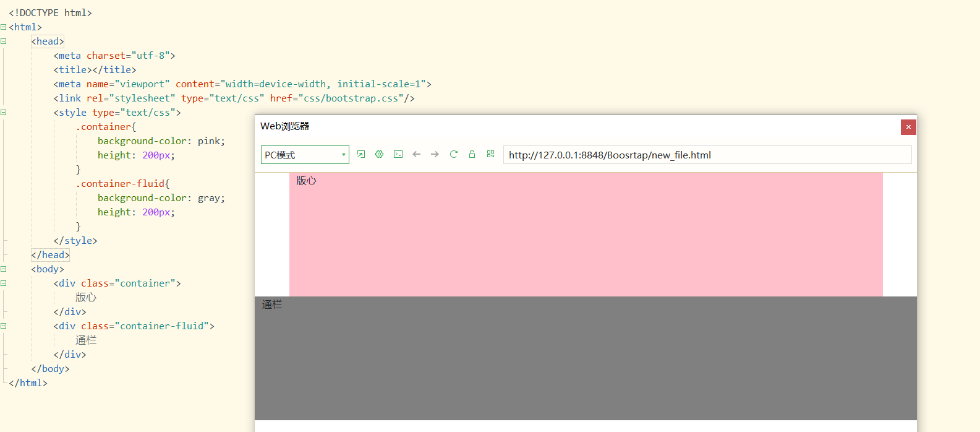Click the 版心 text in preview
Viewport: 980px width, 432px height.
(x=306, y=181)
